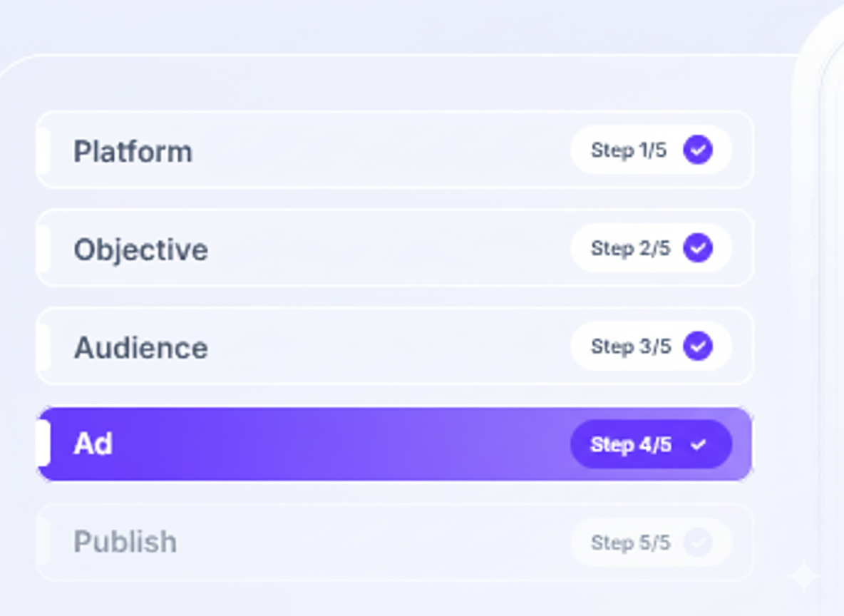Image resolution: width=844 pixels, height=616 pixels.
Task: Click the left handle of Platform row
Action: (x=43, y=150)
